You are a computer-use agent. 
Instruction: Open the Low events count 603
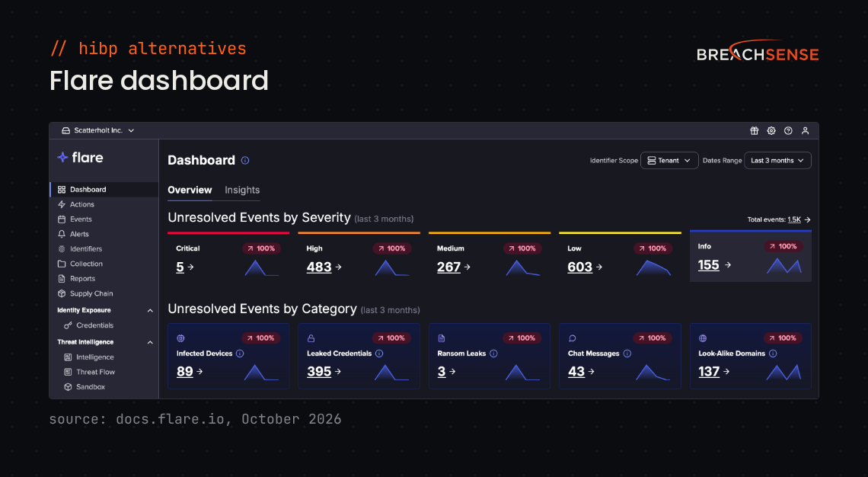click(x=579, y=267)
